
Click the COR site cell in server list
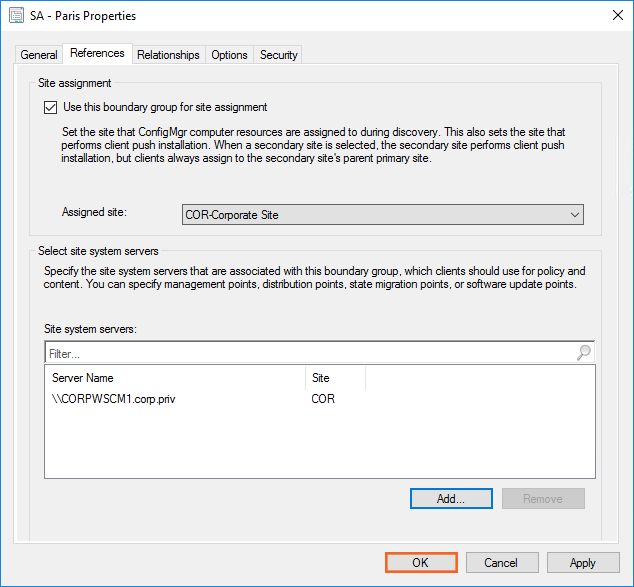pyautogui.click(x=323, y=398)
